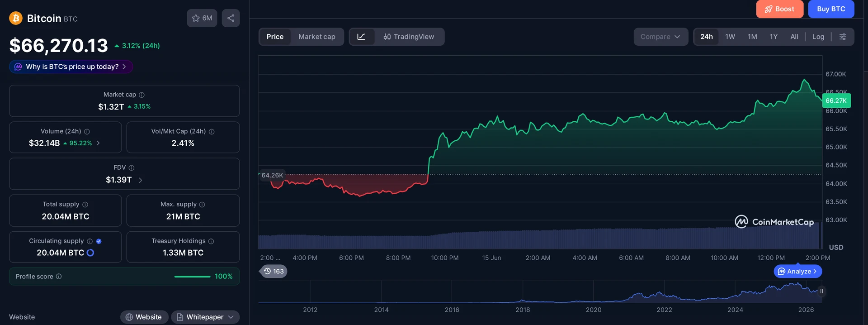Open the Website link button
The width and height of the screenshot is (868, 325).
tap(144, 317)
